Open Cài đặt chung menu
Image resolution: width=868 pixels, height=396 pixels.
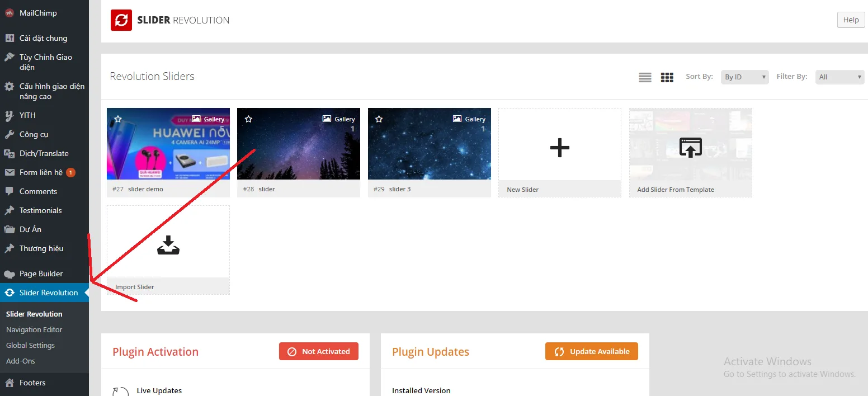coord(45,38)
